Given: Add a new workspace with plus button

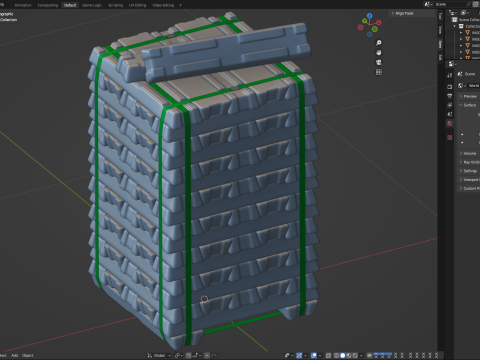Looking at the screenshot, I should tap(180, 5).
